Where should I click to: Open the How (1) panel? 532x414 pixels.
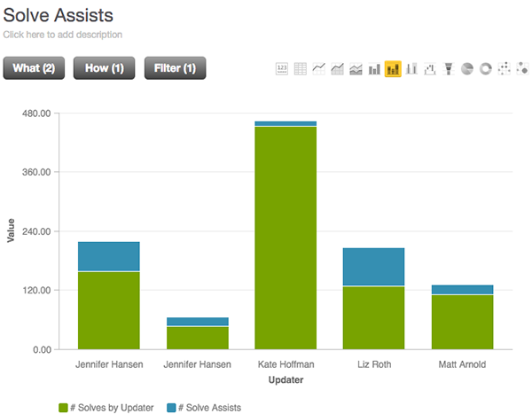(x=104, y=68)
